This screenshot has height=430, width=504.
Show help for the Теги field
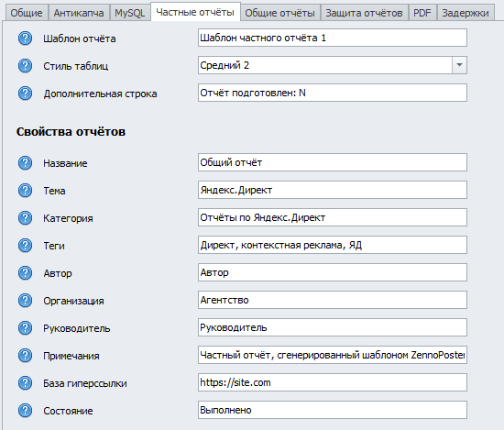pyautogui.click(x=25, y=246)
